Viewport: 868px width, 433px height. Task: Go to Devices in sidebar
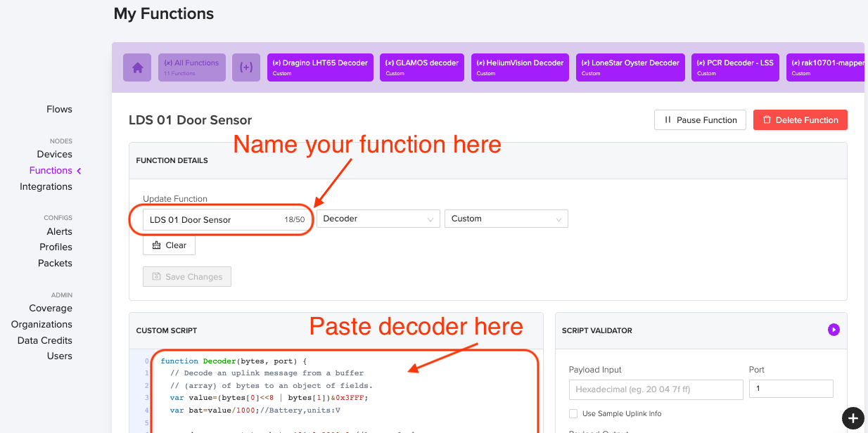[x=54, y=155]
